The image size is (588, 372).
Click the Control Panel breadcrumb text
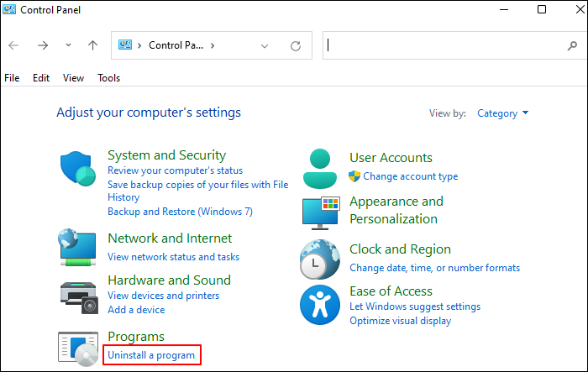[x=176, y=45]
